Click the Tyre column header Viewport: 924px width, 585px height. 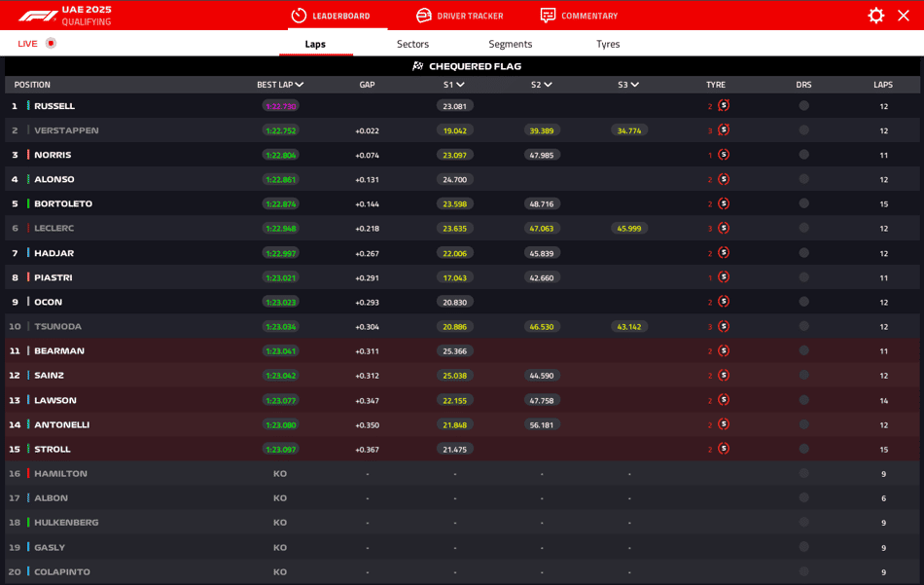click(716, 85)
